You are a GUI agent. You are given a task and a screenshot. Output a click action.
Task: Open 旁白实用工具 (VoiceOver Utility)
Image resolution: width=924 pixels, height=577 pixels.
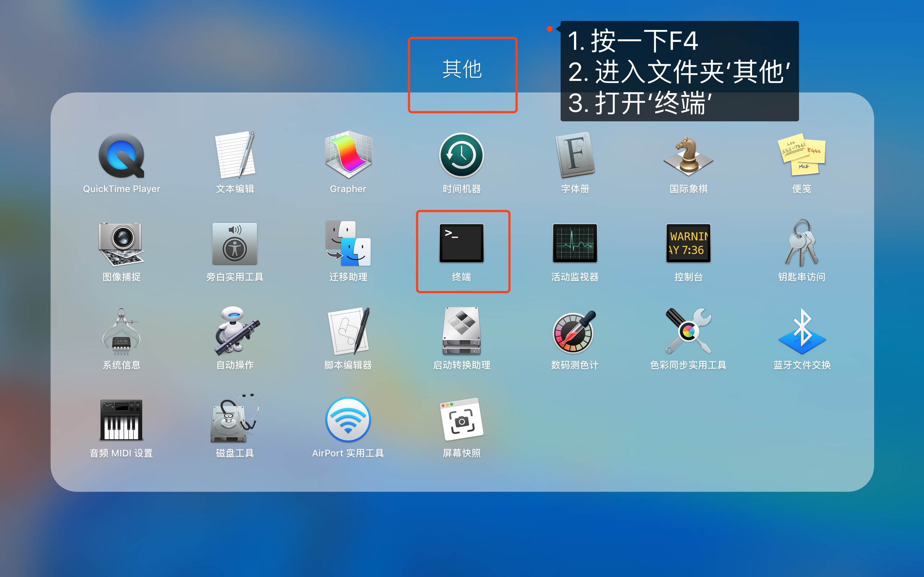coord(234,244)
